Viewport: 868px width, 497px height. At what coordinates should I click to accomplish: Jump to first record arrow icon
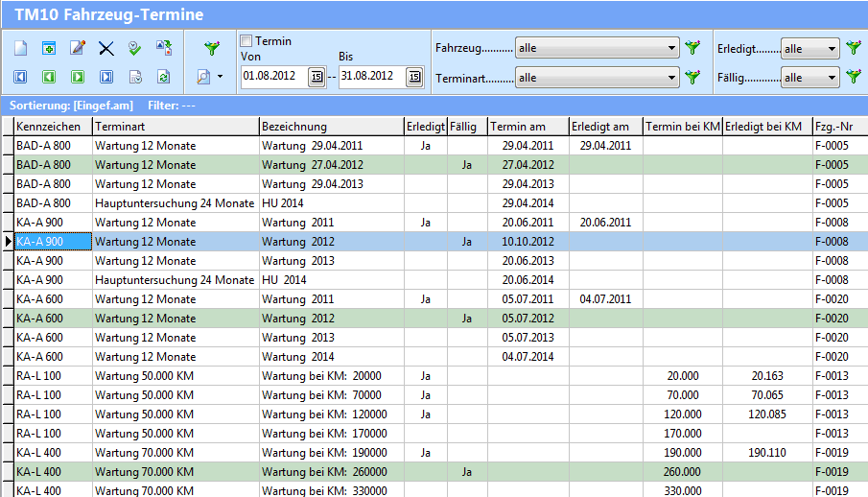[21, 77]
